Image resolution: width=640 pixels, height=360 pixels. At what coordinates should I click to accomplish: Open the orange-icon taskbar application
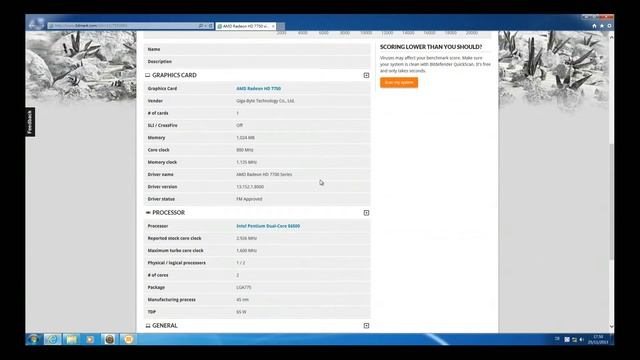(128, 340)
